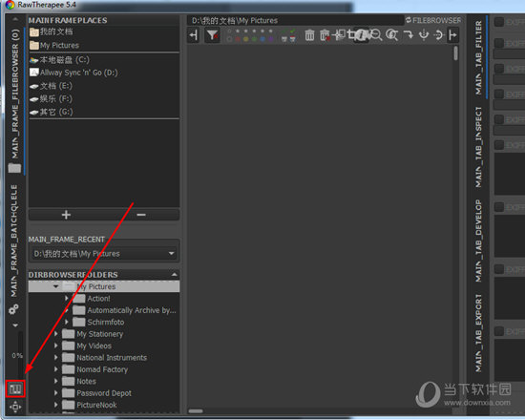Screen dimensions: 525x420
Task: Zoom in thumbnails with the plus magnifier
Action: pos(391,34)
